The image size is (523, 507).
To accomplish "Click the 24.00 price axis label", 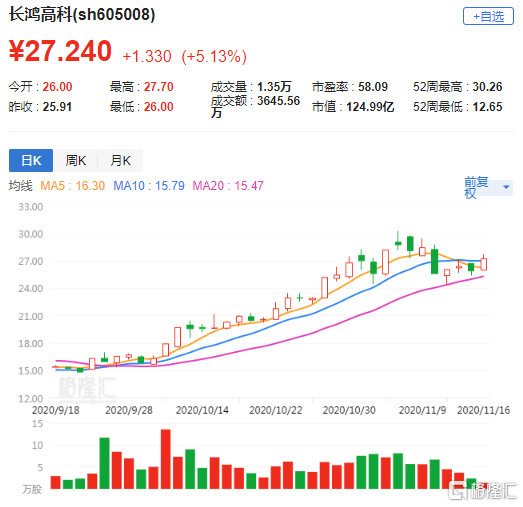I will tap(31, 289).
